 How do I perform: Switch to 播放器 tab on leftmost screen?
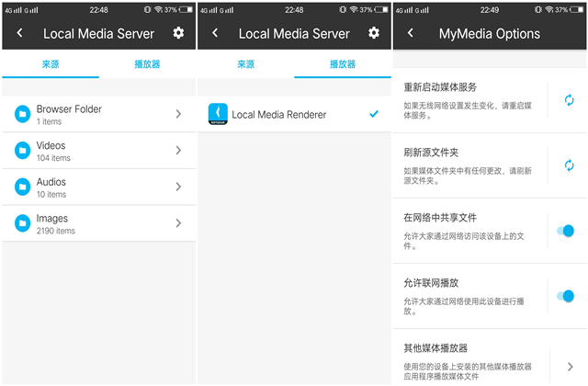coord(147,65)
